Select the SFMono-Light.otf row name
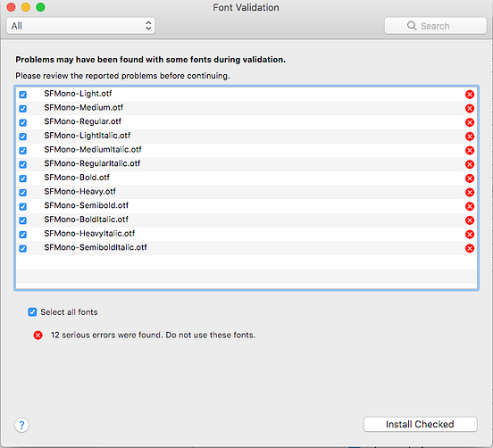Viewport: 493px width, 448px height. point(78,94)
